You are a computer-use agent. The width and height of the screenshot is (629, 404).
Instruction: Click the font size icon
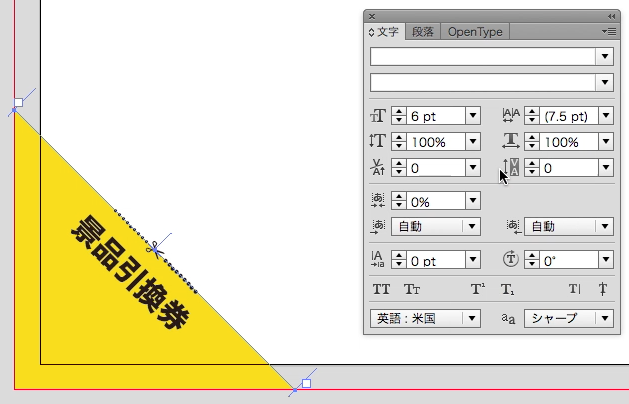coord(378,116)
